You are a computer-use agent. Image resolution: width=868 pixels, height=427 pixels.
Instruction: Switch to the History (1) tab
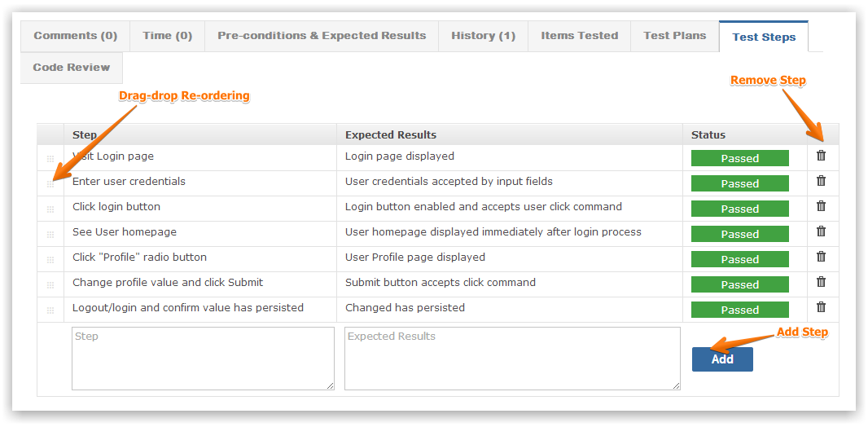coord(484,36)
